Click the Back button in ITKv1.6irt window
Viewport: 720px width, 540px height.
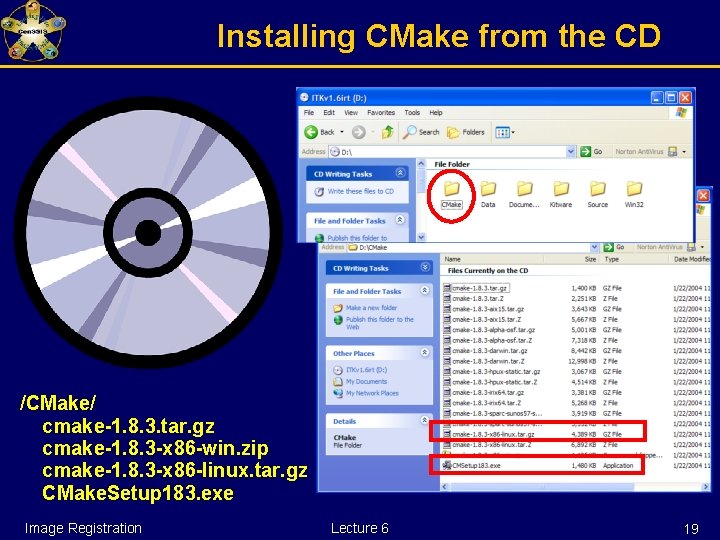tap(320, 132)
